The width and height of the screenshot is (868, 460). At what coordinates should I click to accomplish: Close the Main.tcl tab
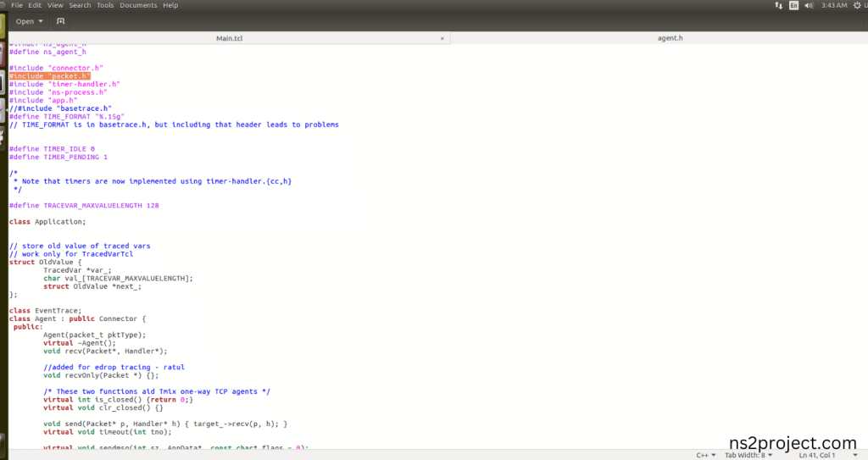[x=442, y=38]
